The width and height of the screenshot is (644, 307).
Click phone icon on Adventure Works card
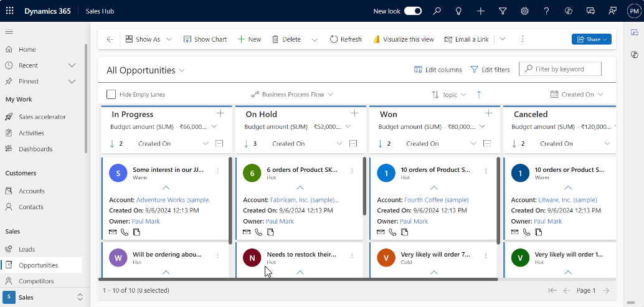(x=124, y=232)
